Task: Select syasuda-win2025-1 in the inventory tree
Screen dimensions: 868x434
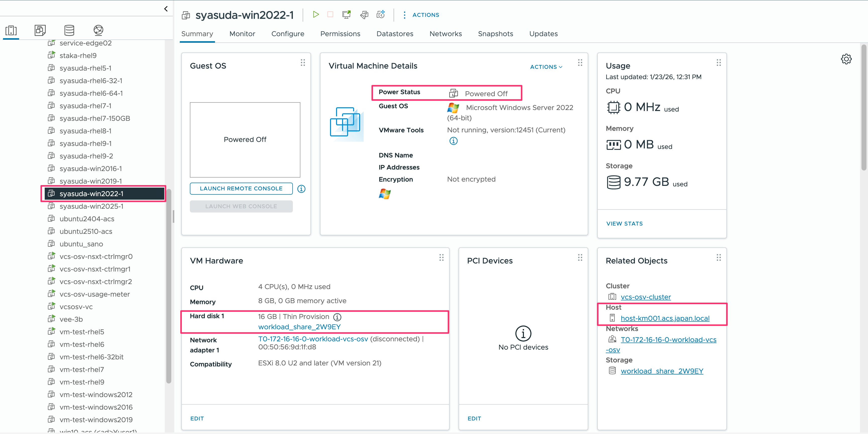Action: 91,206
